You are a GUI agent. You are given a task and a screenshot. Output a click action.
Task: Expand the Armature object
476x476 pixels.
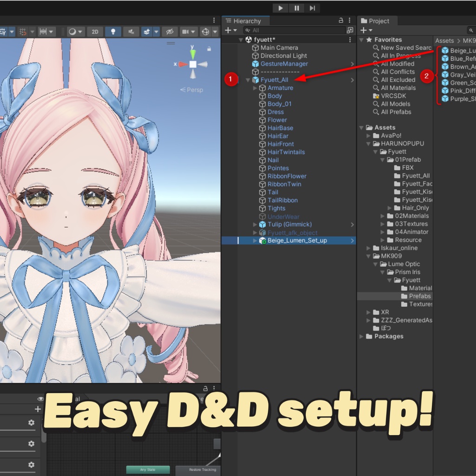[255, 88]
